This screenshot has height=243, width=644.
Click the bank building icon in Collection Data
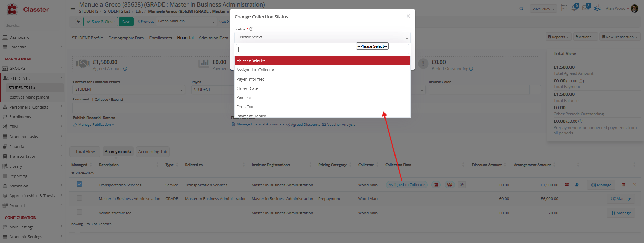[x=436, y=185]
